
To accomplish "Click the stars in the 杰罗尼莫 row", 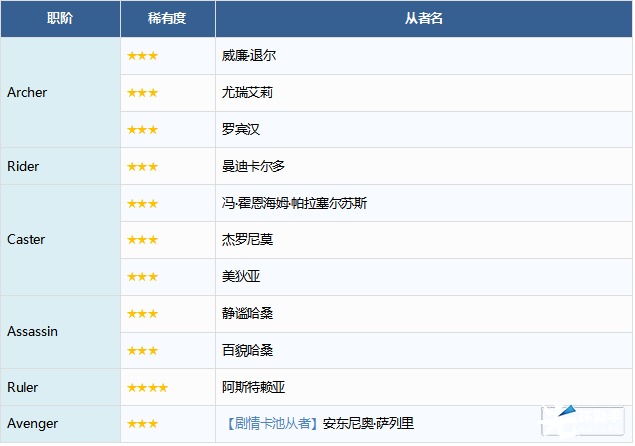I will [142, 240].
